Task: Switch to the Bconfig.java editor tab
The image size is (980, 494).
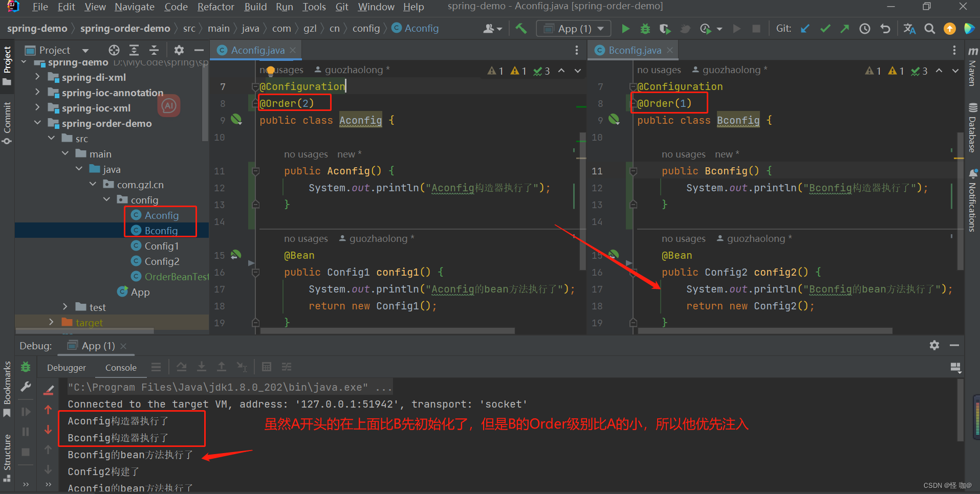Action: [635, 50]
